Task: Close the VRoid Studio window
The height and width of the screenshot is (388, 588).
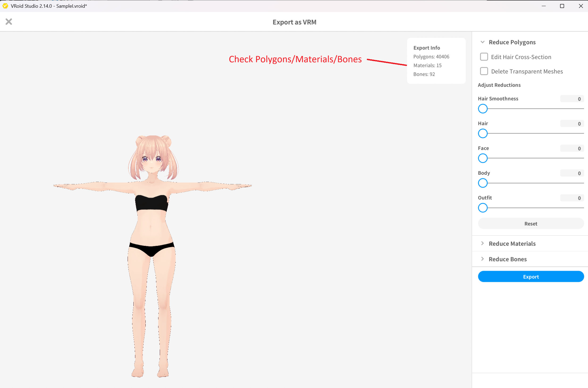Action: pos(581,6)
